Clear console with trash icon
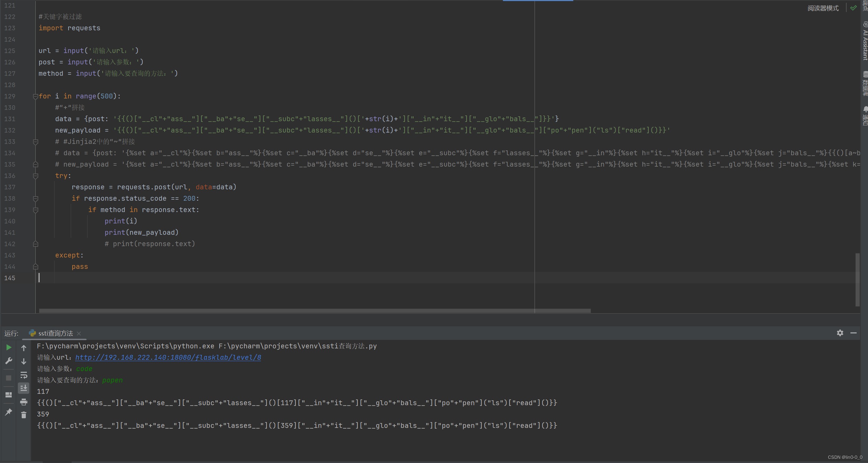The image size is (868, 463). (24, 415)
